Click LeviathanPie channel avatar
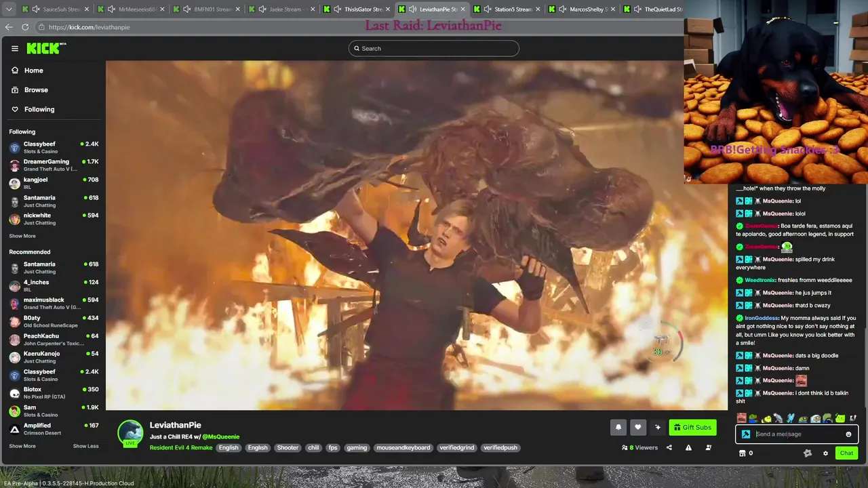This screenshot has height=488, width=868. pyautogui.click(x=130, y=433)
